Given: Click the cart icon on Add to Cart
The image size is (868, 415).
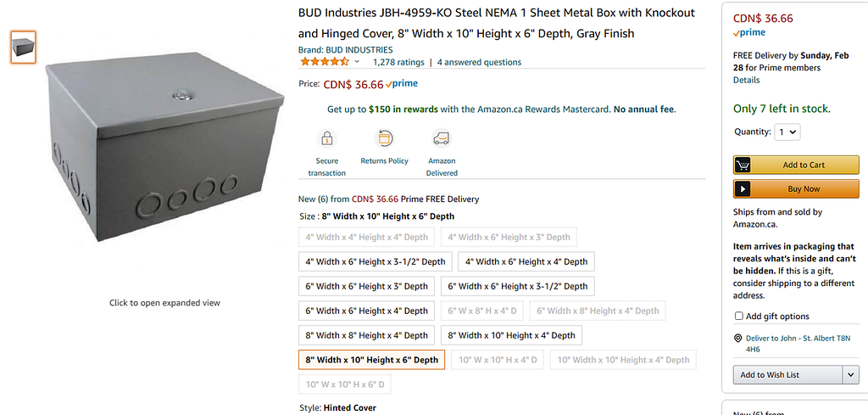Looking at the screenshot, I should (x=743, y=165).
